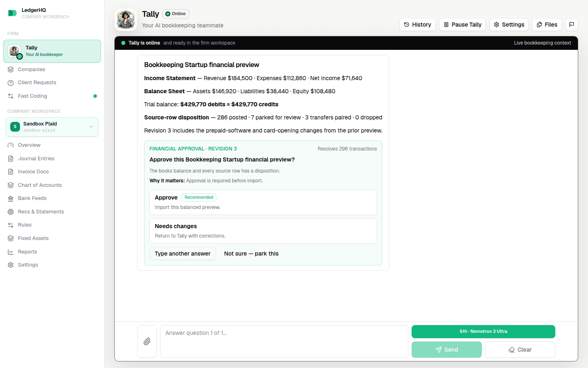Viewport: 588px width, 368px height.
Task: Click Type another answer
Action: [183, 254]
